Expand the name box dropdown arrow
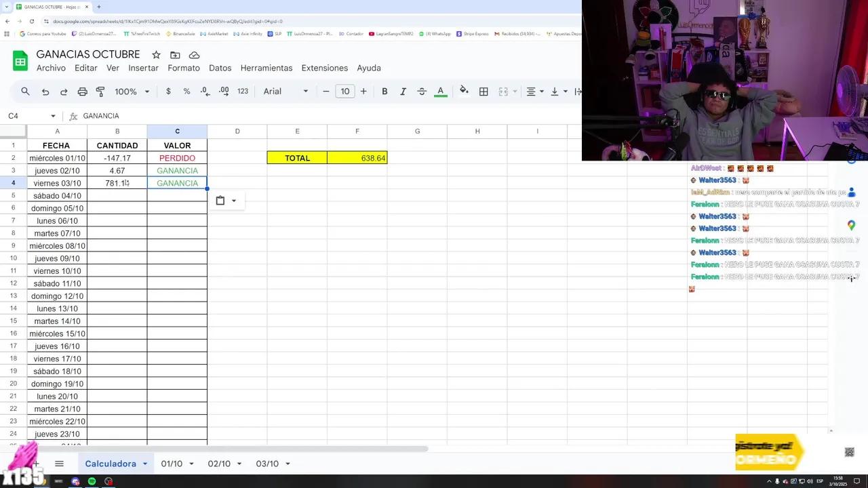Screen dimensions: 868x488 pyautogui.click(x=53, y=116)
